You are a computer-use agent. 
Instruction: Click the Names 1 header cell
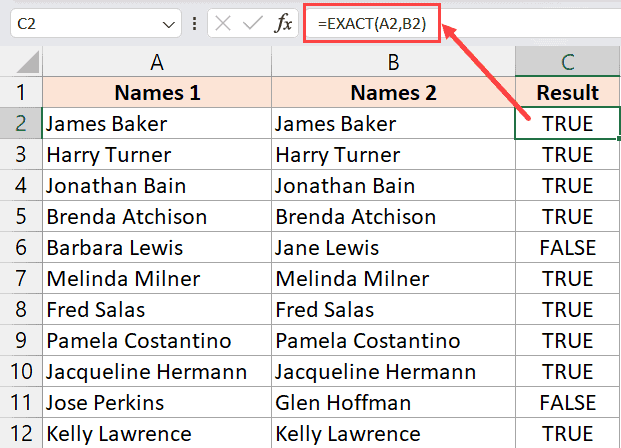pos(157,93)
